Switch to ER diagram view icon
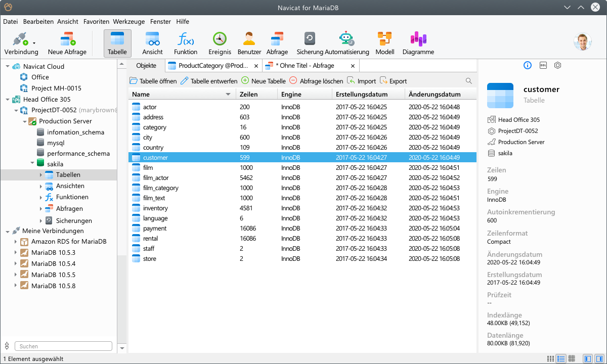 572,358
